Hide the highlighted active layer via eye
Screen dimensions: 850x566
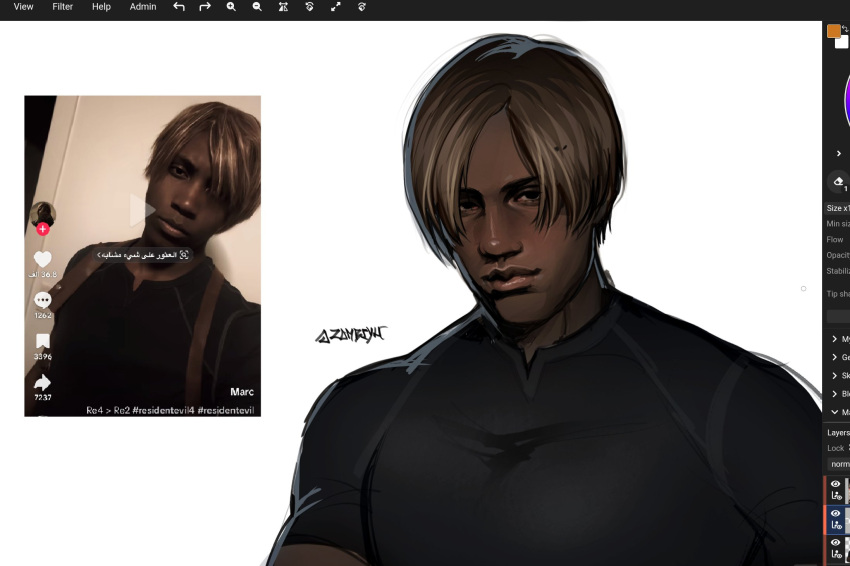tap(835, 513)
